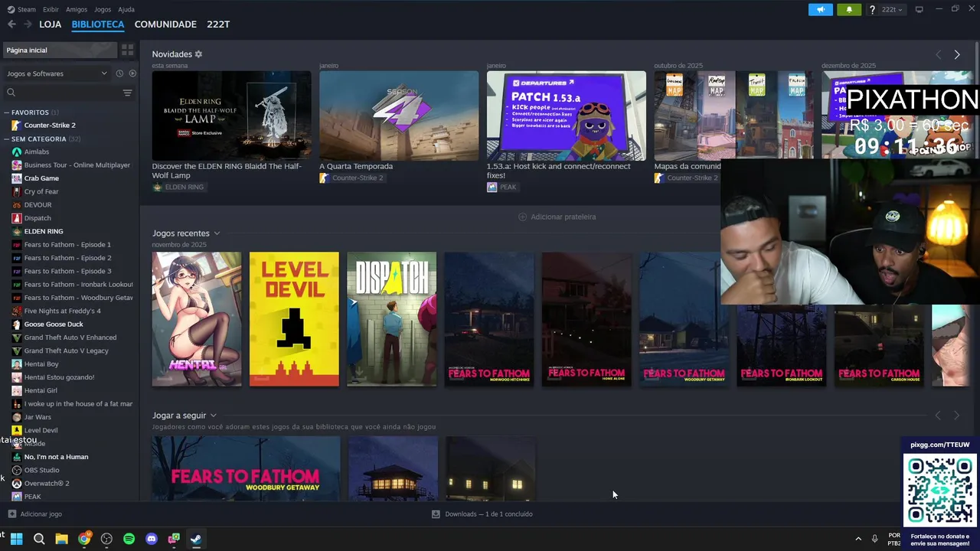The width and height of the screenshot is (980, 551).
Task: Open Windows Start menu
Action: point(16,539)
